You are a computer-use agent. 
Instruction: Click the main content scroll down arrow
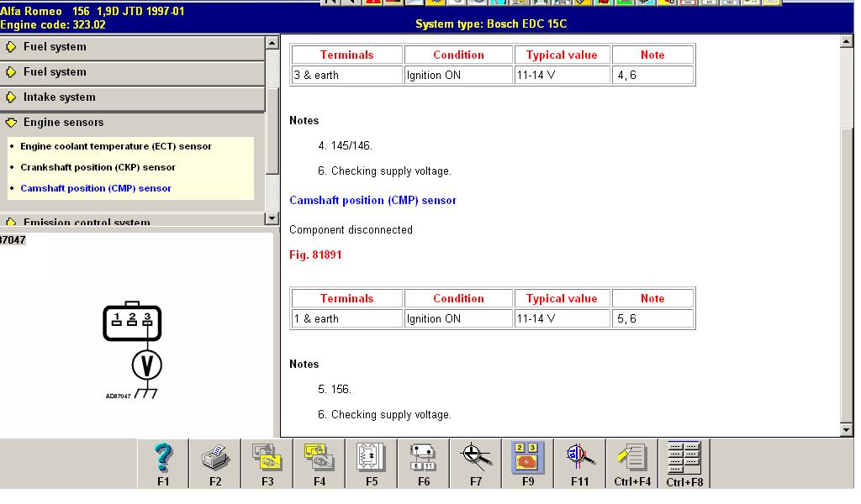(x=847, y=431)
